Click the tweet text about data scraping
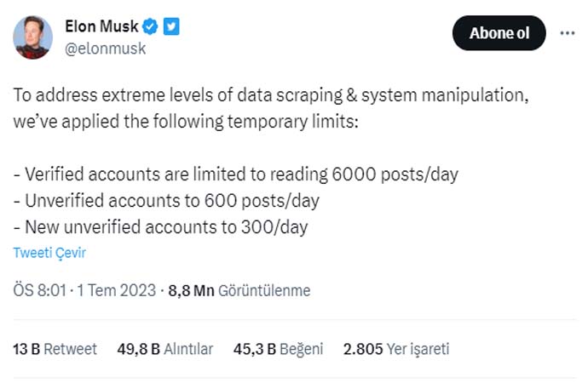 (271, 108)
